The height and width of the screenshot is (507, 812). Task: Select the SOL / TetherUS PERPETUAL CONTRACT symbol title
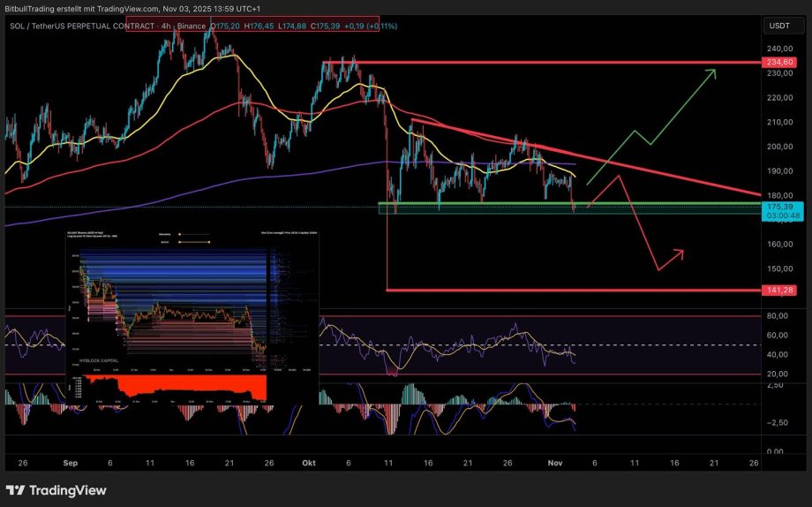coord(82,26)
